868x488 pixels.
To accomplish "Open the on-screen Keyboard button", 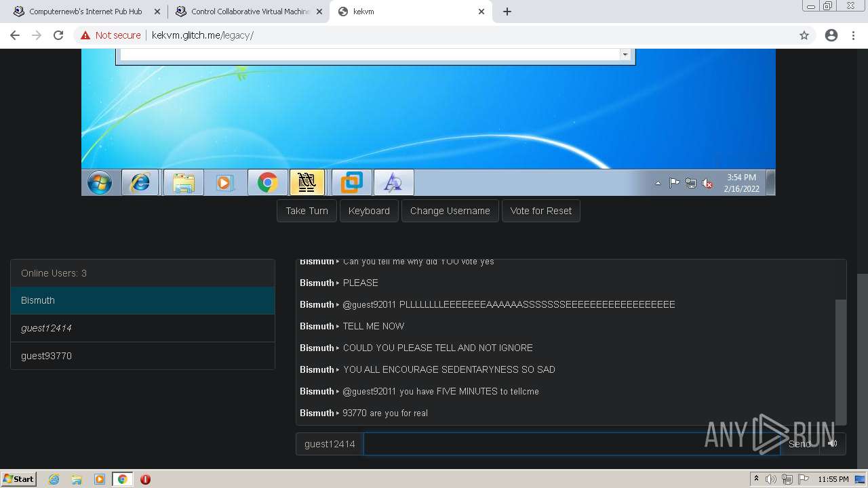I will point(369,211).
